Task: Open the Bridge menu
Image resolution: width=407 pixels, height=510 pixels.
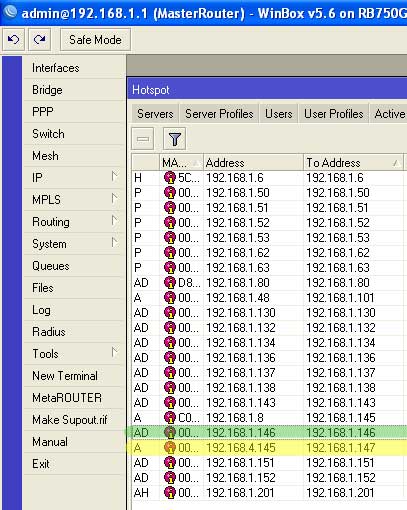Action: coord(73,90)
